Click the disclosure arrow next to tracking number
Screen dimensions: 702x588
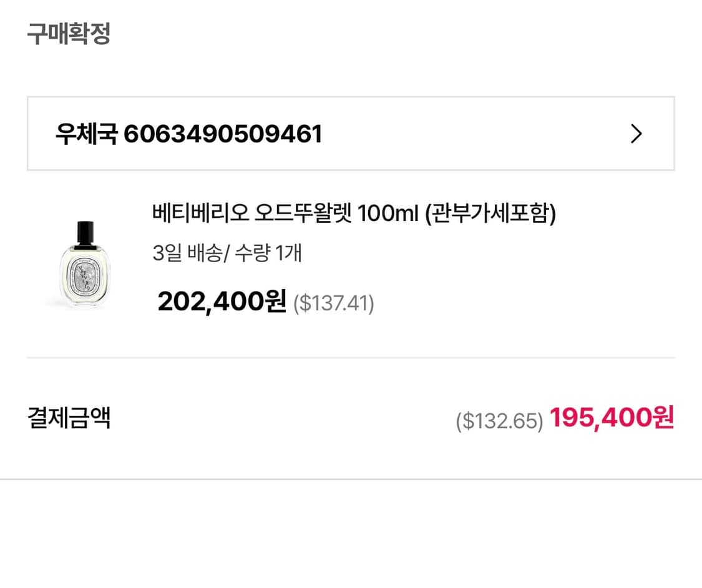click(x=636, y=133)
